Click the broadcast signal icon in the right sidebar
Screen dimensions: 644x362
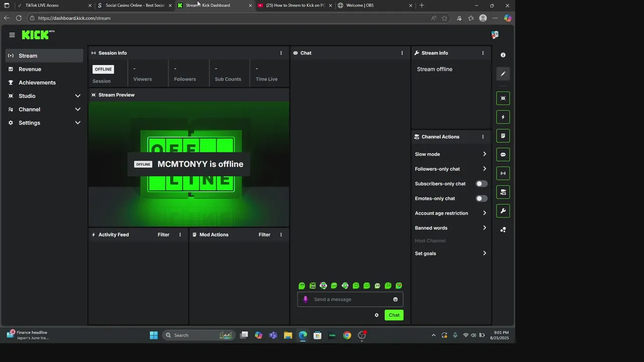point(503,173)
